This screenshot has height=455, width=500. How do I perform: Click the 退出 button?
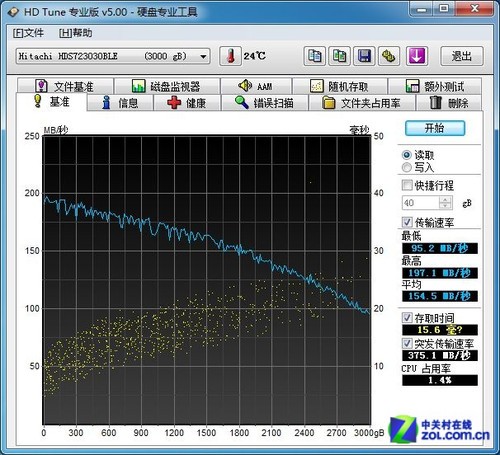462,56
